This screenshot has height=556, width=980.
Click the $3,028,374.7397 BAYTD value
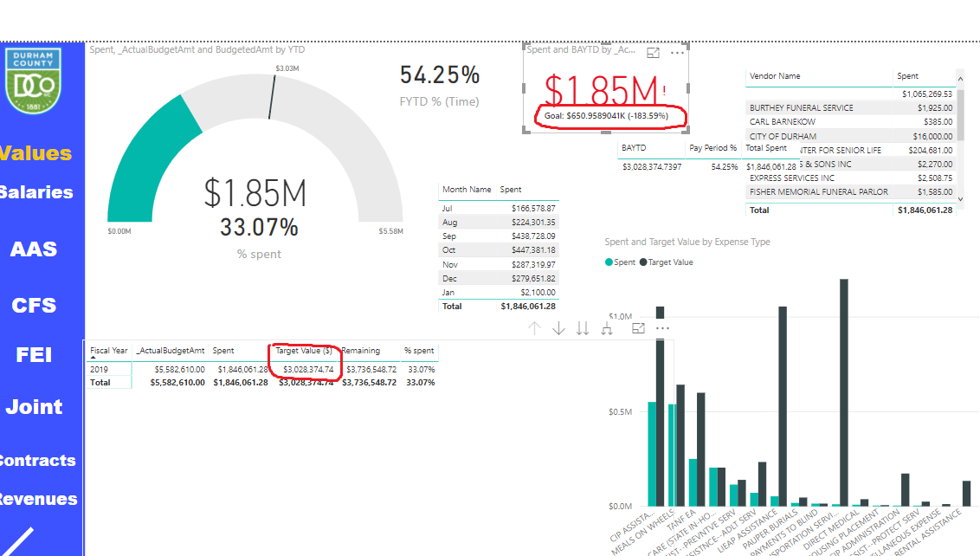(x=652, y=167)
